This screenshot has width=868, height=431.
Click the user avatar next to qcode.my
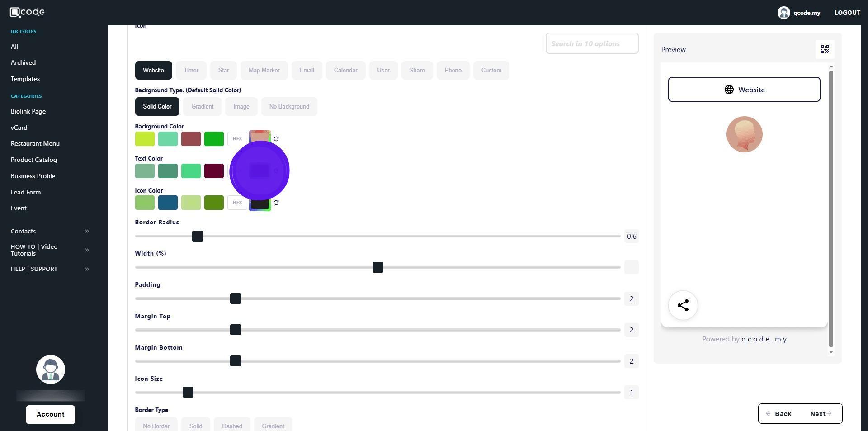[783, 13]
